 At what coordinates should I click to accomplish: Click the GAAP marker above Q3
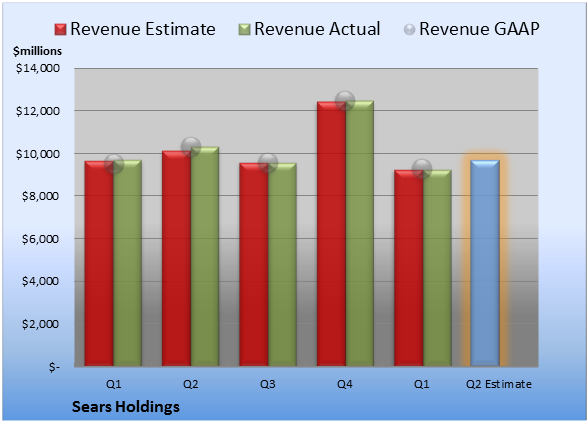[268, 163]
